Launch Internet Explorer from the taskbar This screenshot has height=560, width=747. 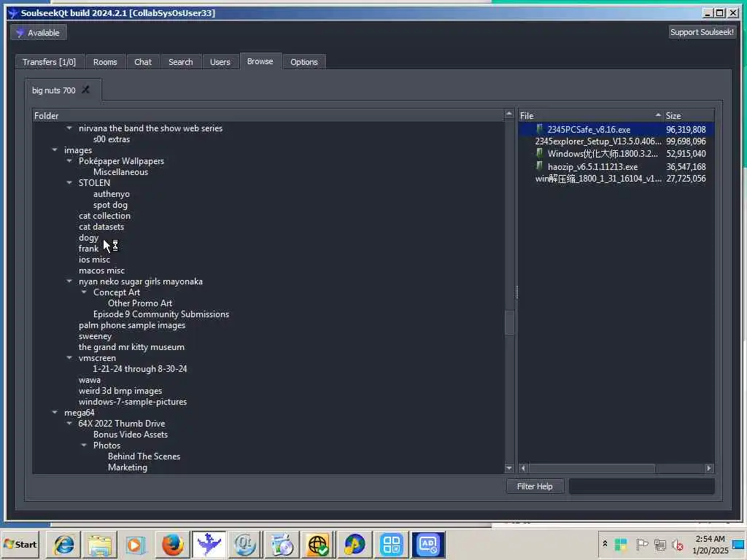pos(63,544)
